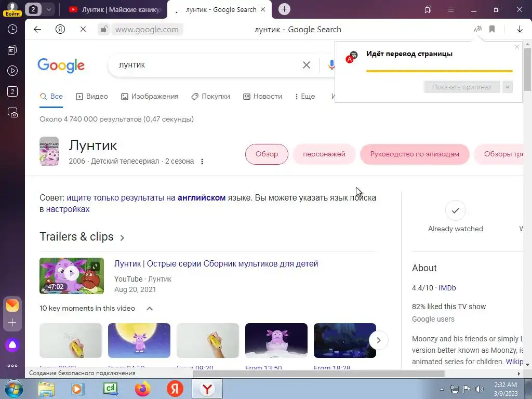Screen dimensions: 532x399
Task: Open a new tab with plus button
Action: click(284, 9)
